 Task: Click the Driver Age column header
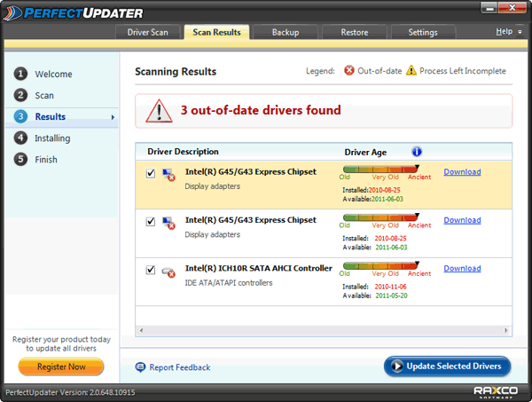click(365, 152)
